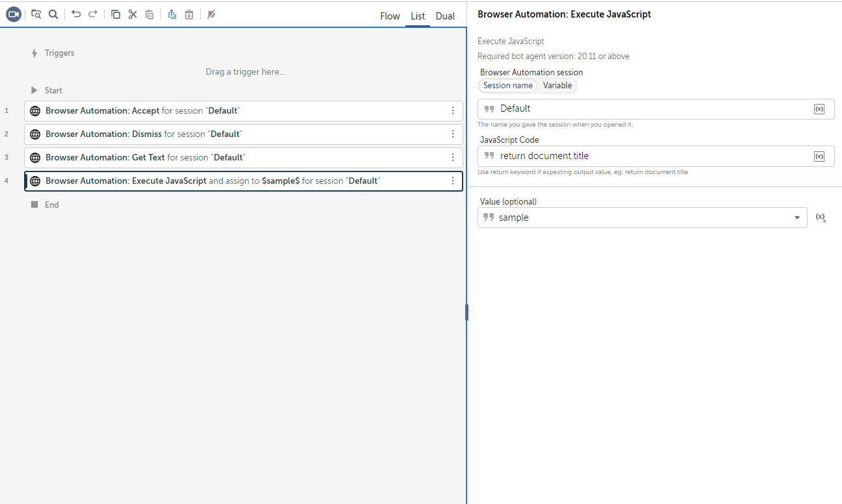
Task: Click the scissors cut icon
Action: (x=133, y=14)
